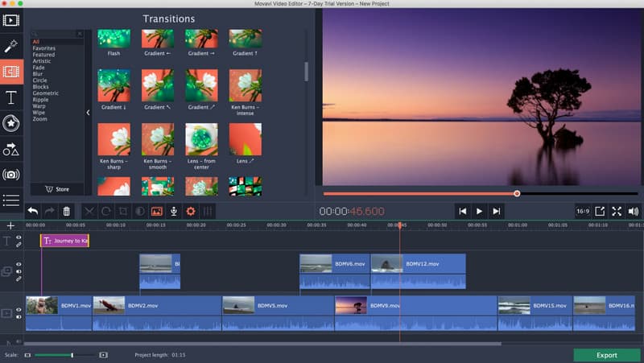
Task: Open the More tools list icon
Action: [x=11, y=200]
